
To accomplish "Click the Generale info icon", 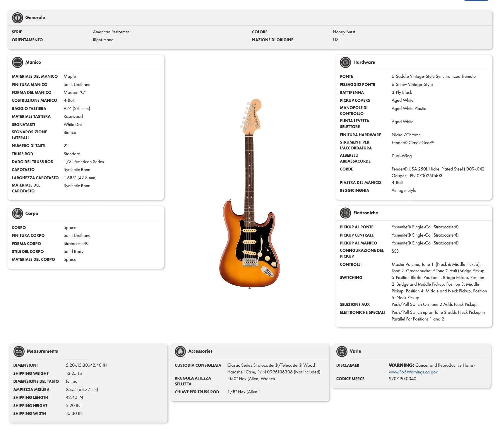I will (x=18, y=18).
